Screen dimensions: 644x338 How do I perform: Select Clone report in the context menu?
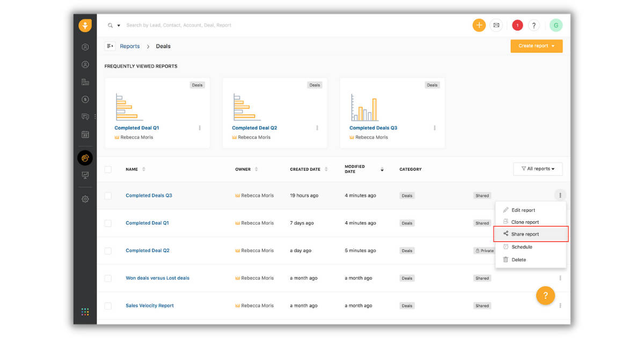524,222
